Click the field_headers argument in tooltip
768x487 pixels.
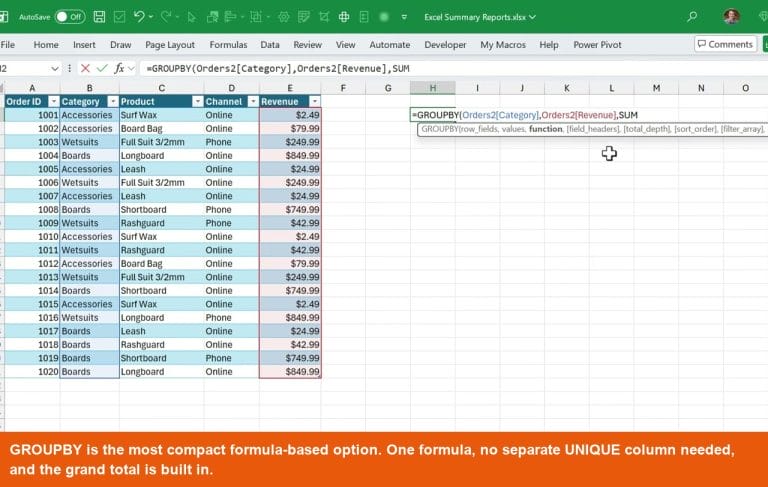(593, 129)
